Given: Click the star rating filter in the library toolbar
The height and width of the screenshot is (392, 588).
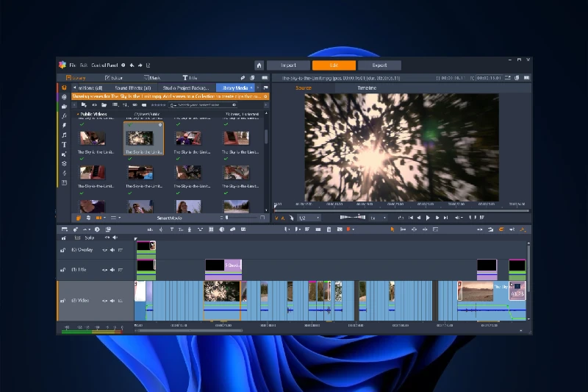Looking at the screenshot, I should click(158, 105).
